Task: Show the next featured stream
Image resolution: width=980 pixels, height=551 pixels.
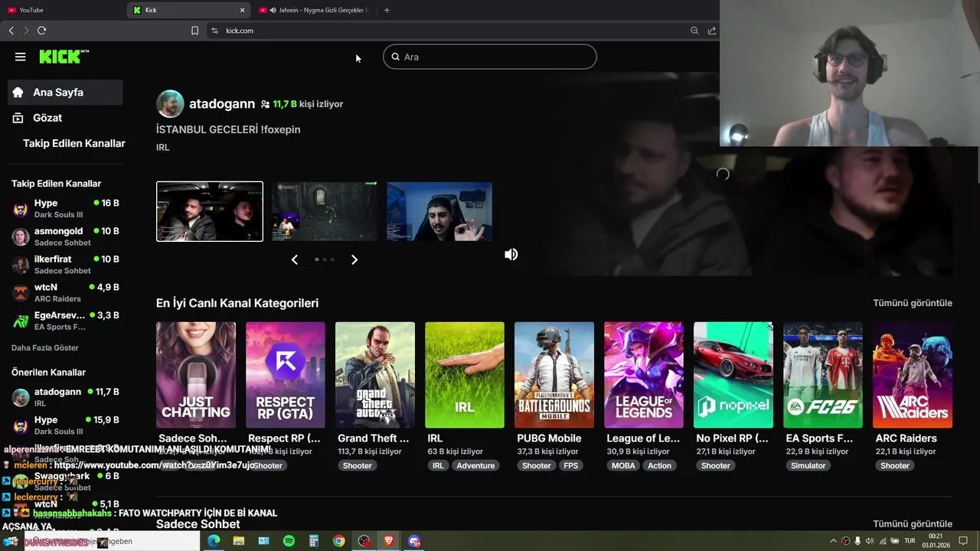Action: tap(354, 259)
